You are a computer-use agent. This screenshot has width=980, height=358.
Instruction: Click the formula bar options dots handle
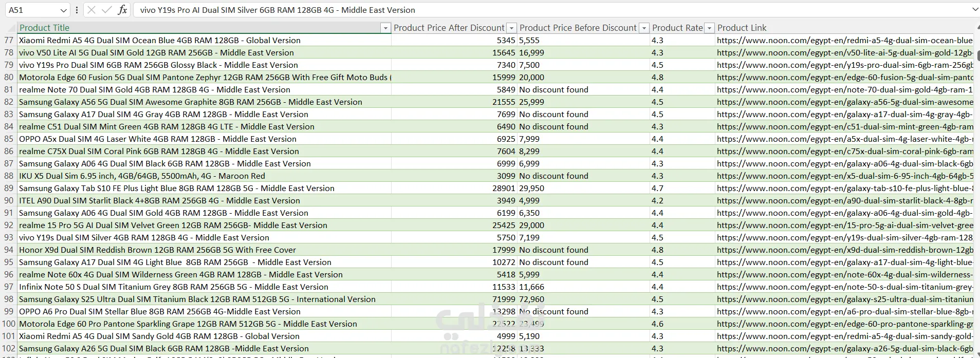[77, 10]
